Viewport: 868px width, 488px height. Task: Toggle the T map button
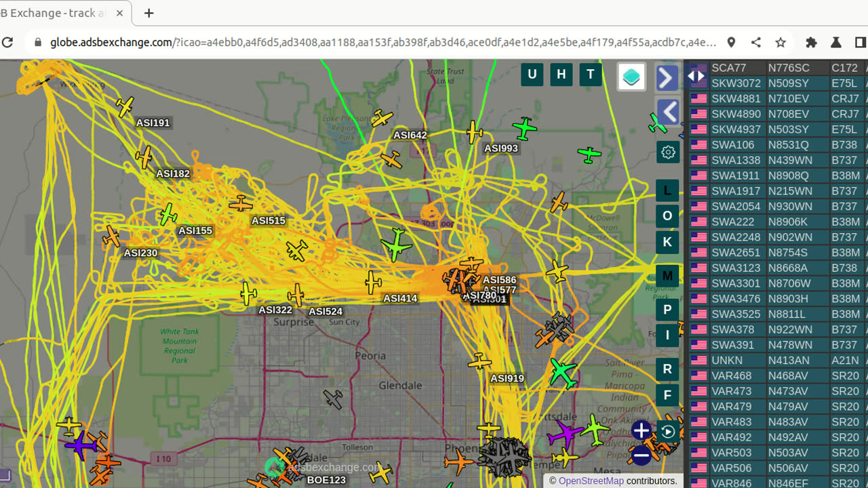point(591,75)
